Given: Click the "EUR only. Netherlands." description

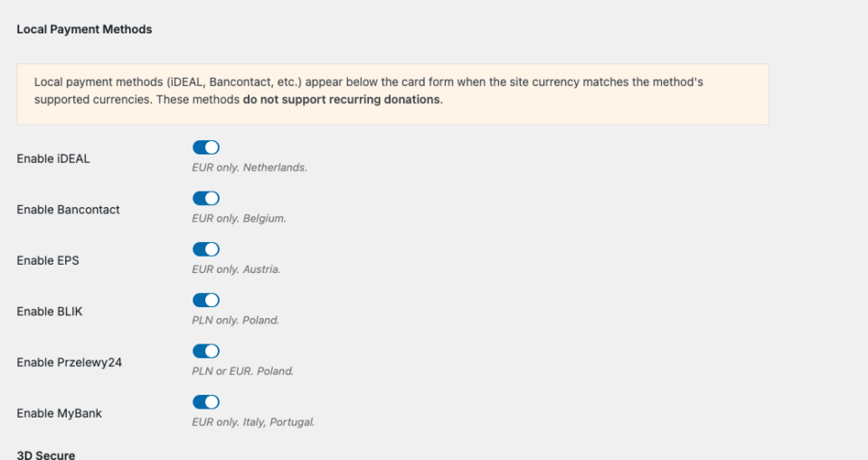Looking at the screenshot, I should point(250,167).
